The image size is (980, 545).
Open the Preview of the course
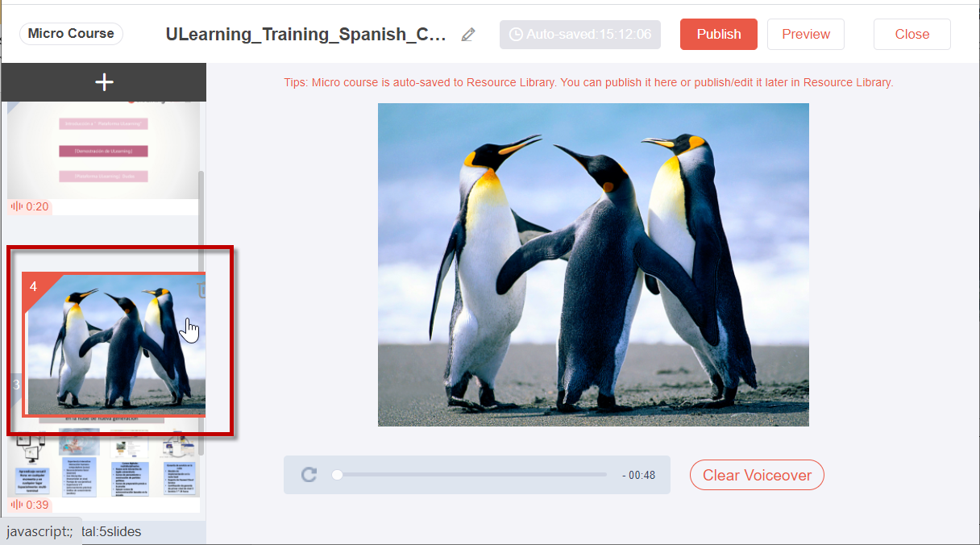(806, 34)
